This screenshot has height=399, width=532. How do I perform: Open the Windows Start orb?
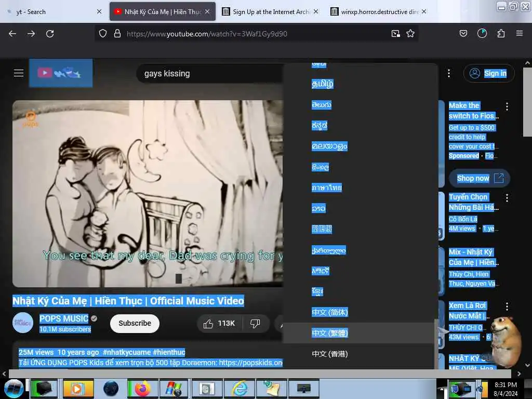click(13, 389)
